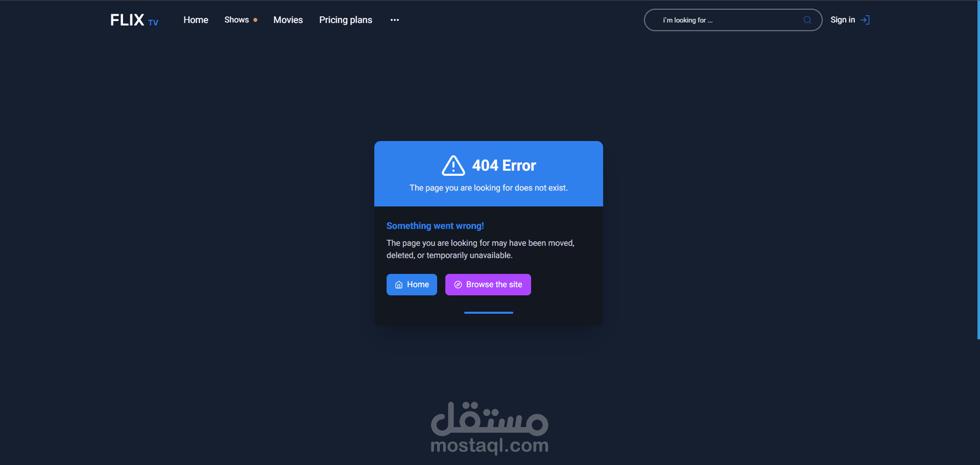Click the "Something went wrong!" heading
The height and width of the screenshot is (465, 980).
coord(435,226)
